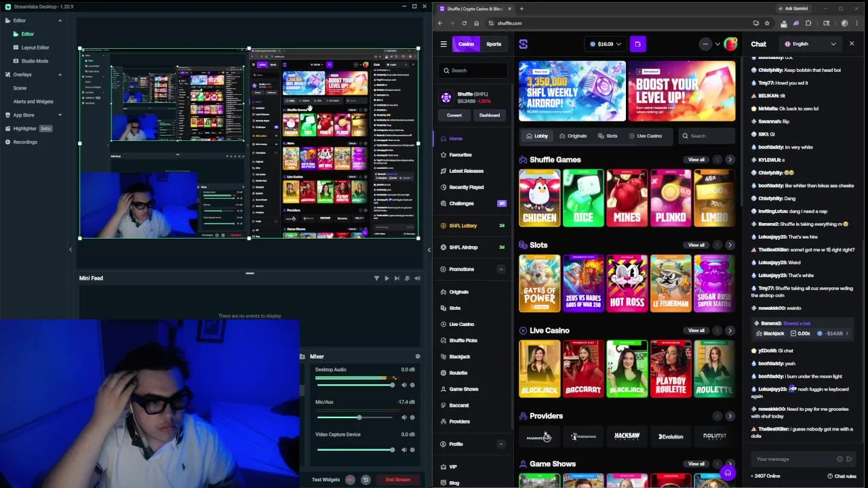868x488 pixels.
Task: Click the Mini Feed play alert icon
Action: tap(387, 278)
